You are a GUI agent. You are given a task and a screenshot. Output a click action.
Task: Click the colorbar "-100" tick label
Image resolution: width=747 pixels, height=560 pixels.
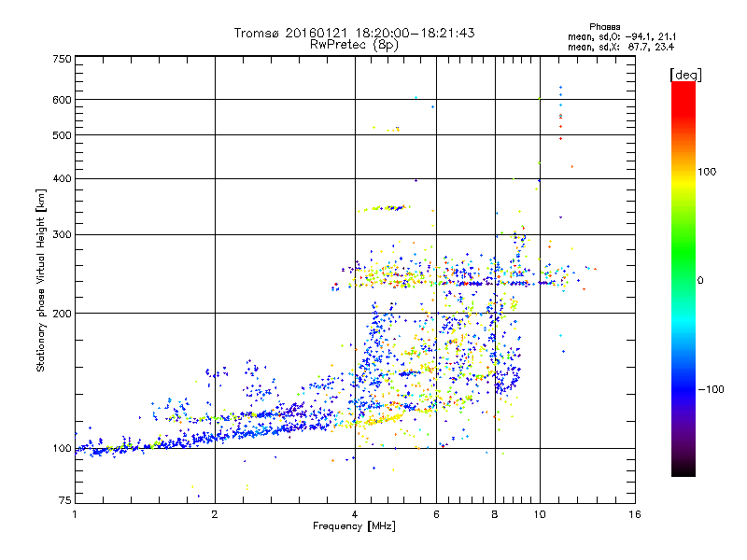coord(711,389)
